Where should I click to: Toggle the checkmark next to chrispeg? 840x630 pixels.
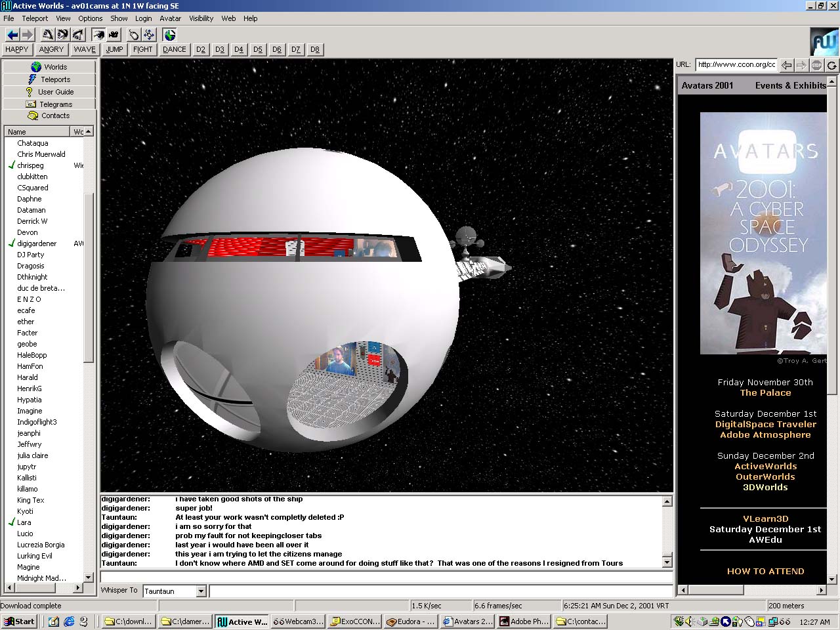pyautogui.click(x=11, y=165)
